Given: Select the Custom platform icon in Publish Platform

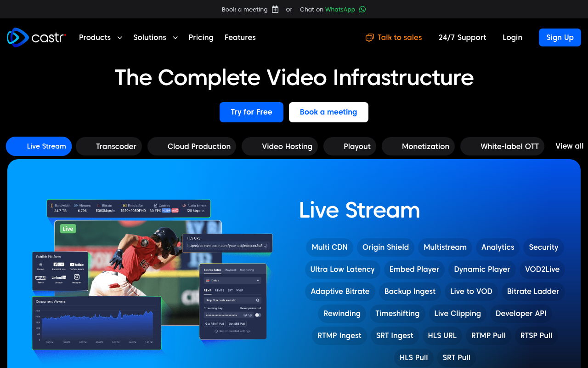Looking at the screenshot, I should 40,264.
